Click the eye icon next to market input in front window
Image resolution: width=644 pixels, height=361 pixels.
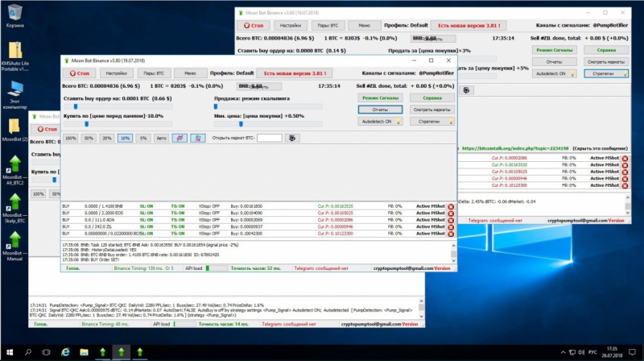(292, 138)
